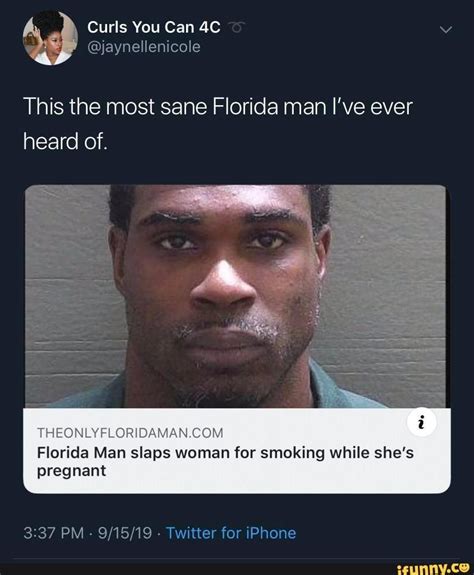The height and width of the screenshot is (575, 474).
Task: Click the white link card description area
Action: (x=237, y=451)
